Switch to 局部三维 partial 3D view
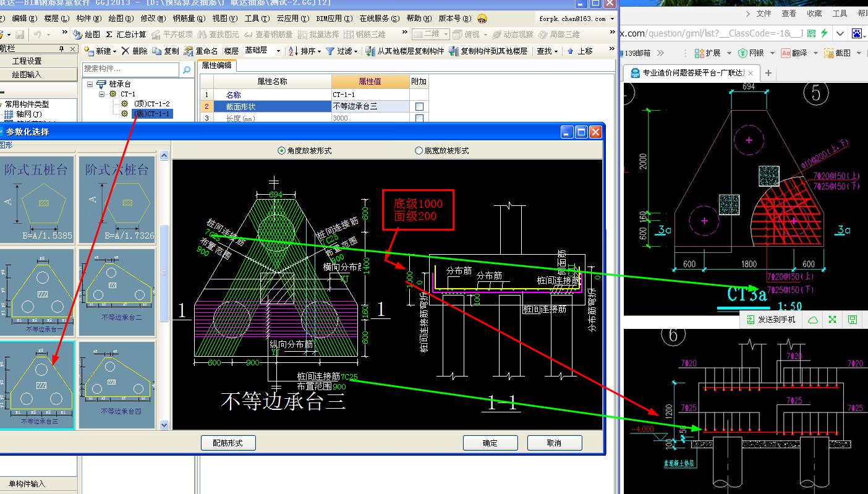The image size is (868, 494). coord(565,34)
